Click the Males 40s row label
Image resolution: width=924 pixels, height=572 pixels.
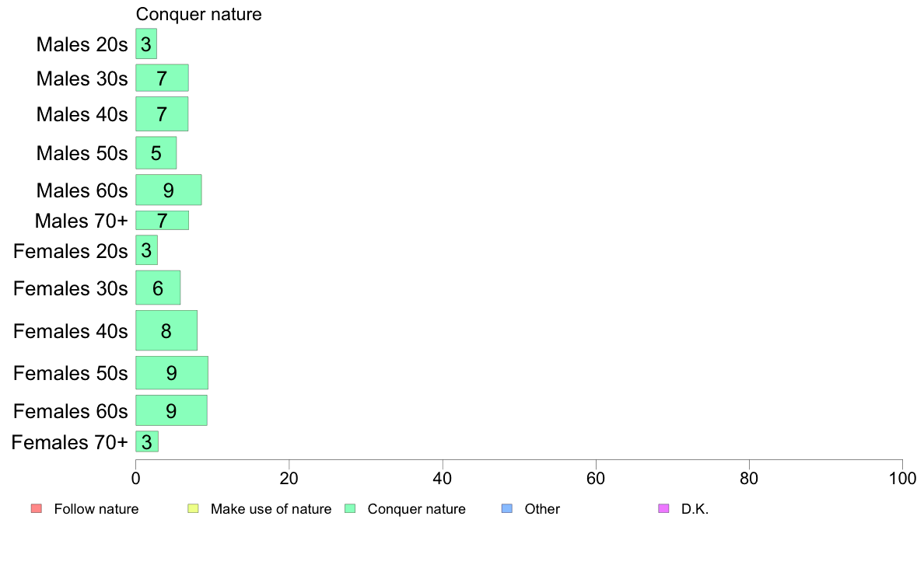tap(82, 113)
